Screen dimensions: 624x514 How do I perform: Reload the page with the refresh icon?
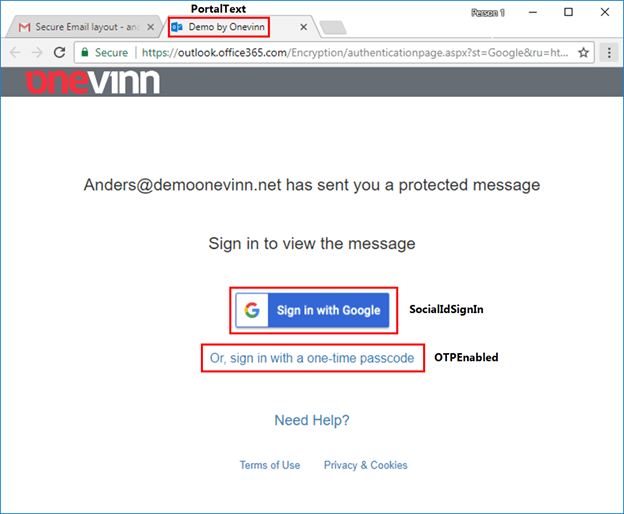pos(60,52)
